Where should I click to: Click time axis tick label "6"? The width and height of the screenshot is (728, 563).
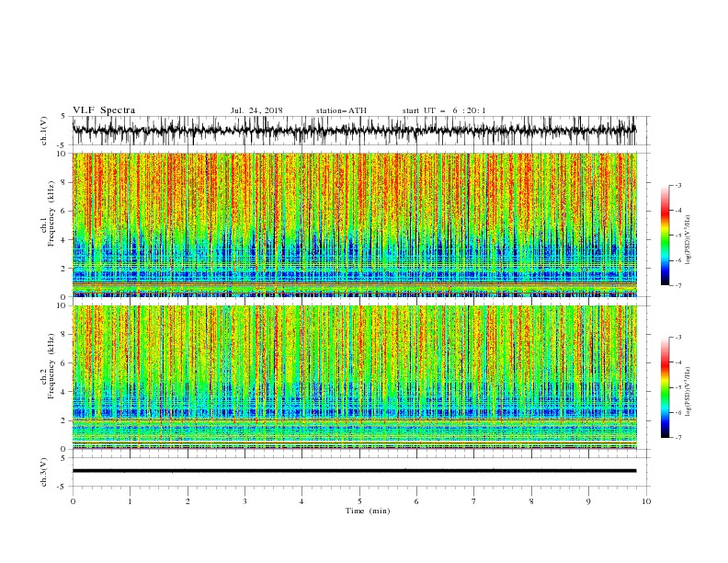[416, 501]
